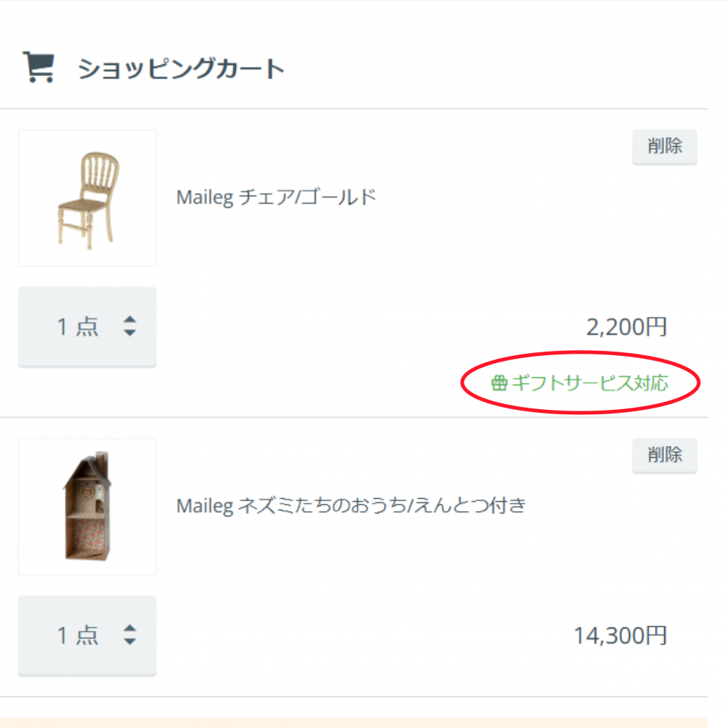728x728 pixels.
Task: Open the gold chair product image
Action: pos(87,198)
